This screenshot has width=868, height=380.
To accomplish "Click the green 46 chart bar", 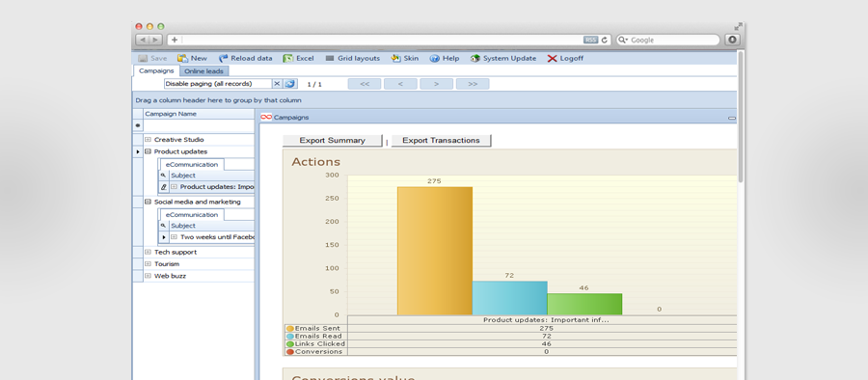I will [x=584, y=304].
